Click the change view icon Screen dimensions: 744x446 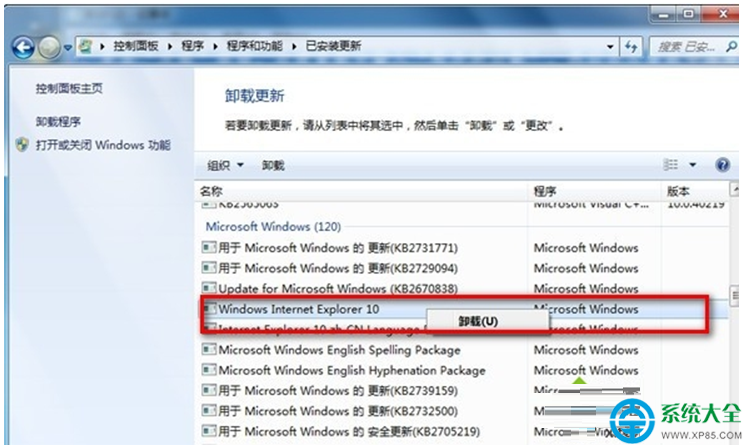[x=670, y=165]
